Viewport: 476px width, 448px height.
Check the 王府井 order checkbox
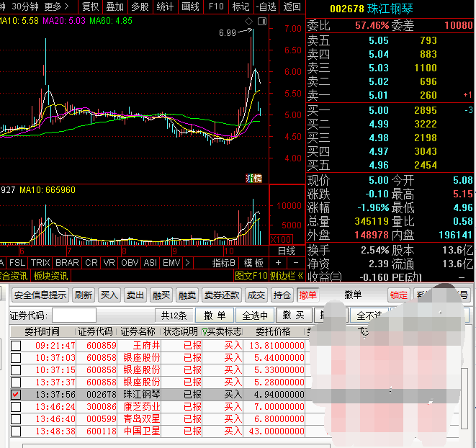(16, 346)
